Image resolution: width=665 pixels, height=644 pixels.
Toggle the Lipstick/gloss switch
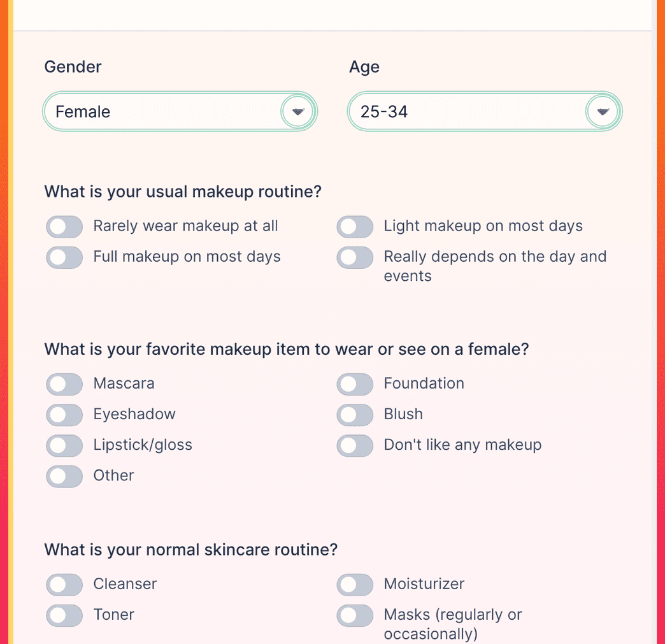pyautogui.click(x=64, y=445)
